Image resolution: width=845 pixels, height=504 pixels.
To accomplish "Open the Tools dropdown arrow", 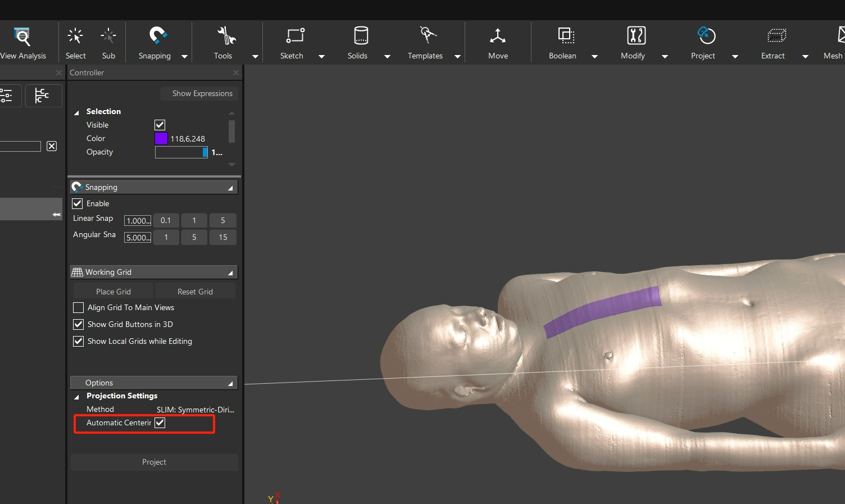I will click(x=255, y=57).
